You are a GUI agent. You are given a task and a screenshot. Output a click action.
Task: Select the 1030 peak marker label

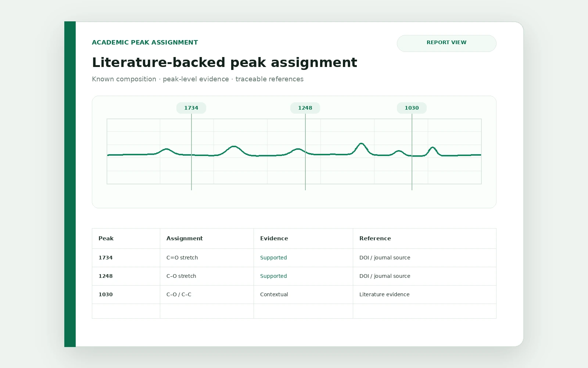click(412, 108)
